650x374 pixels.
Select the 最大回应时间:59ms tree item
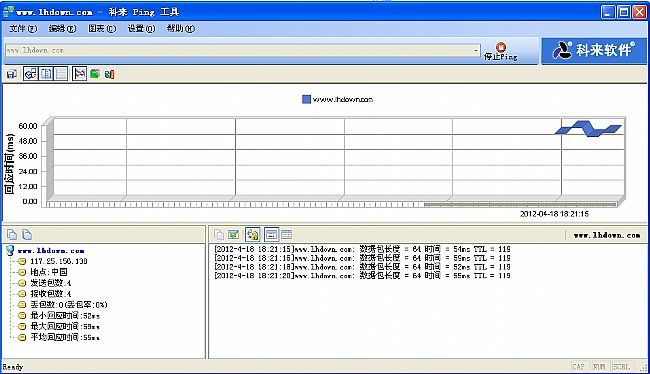click(x=65, y=326)
